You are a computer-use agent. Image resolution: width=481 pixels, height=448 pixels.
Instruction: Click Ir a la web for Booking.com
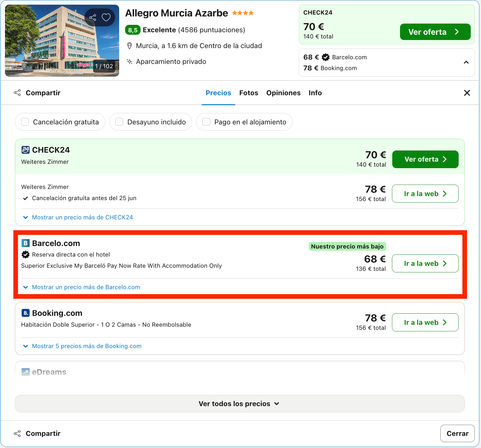pyautogui.click(x=425, y=322)
